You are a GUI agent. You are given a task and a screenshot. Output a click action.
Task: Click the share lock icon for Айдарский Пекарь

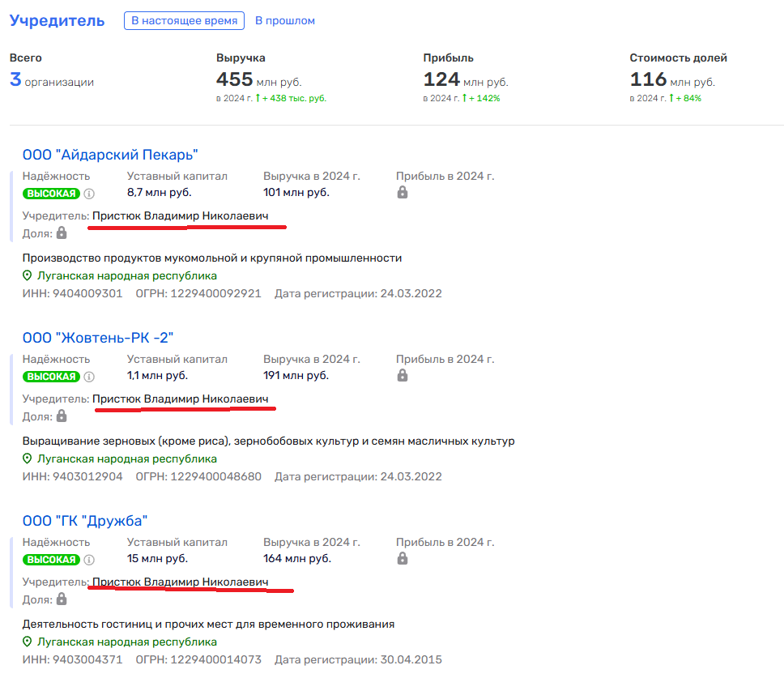coord(62,233)
